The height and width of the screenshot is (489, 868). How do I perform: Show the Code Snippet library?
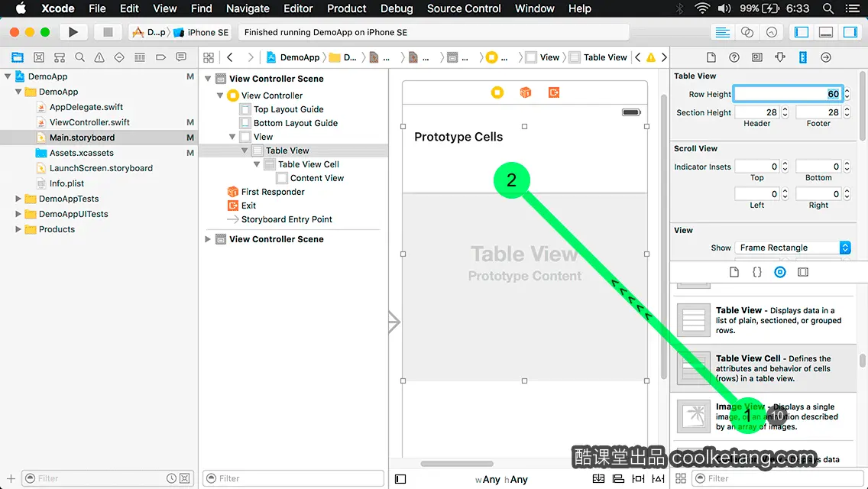[x=756, y=272]
